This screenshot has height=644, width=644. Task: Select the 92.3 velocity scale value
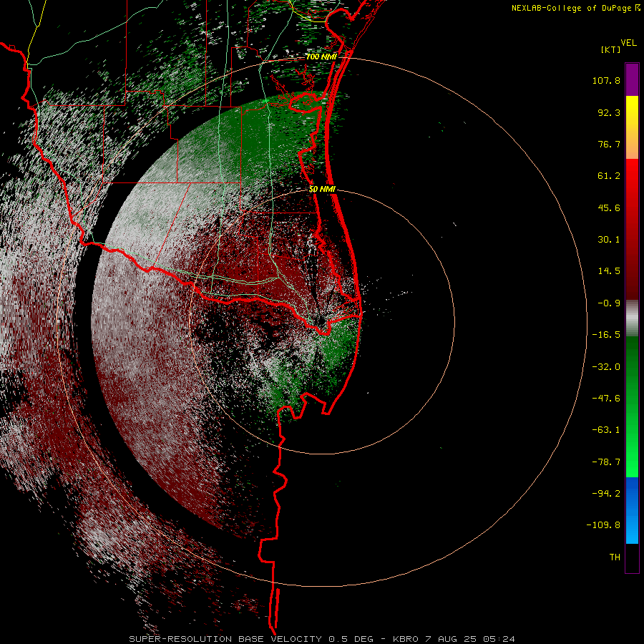609,112
